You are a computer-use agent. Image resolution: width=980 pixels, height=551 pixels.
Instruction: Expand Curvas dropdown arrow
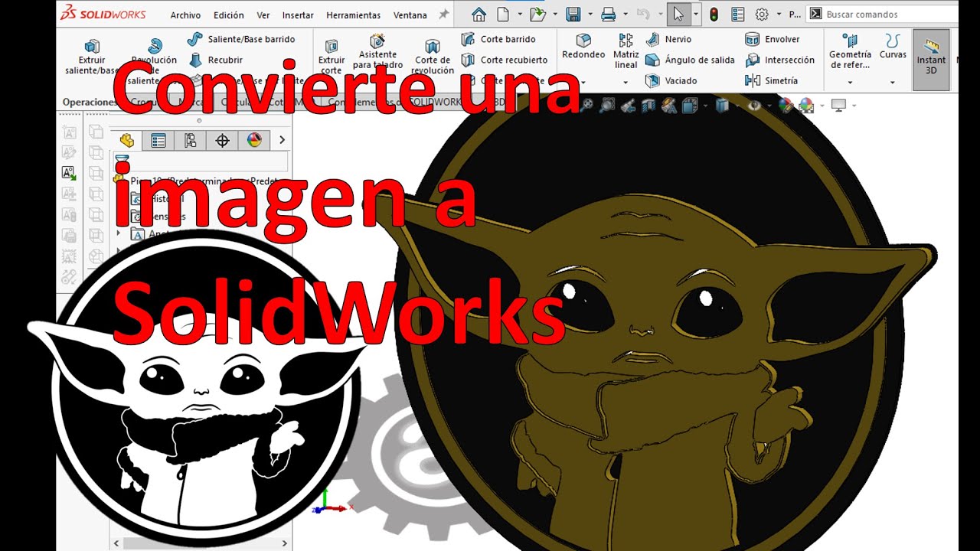893,83
